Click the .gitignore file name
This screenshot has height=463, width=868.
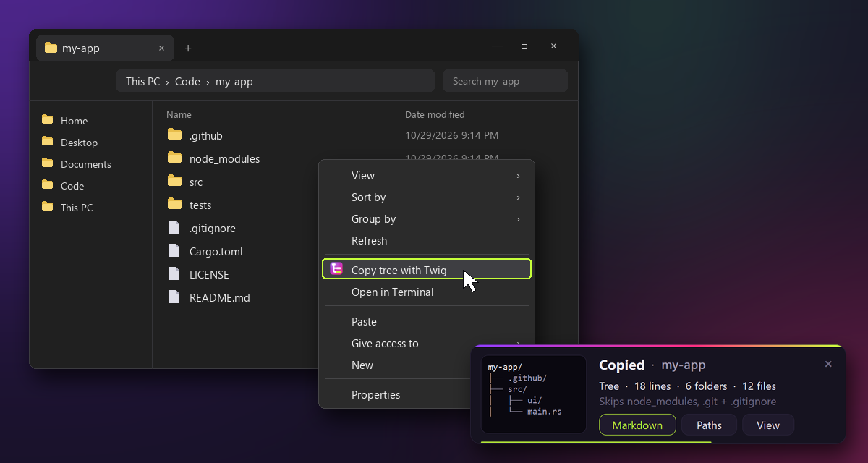click(213, 228)
